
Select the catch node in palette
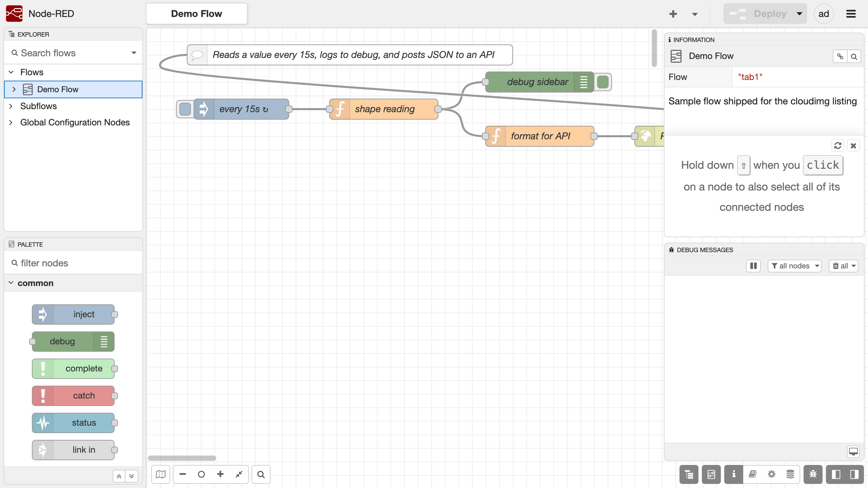(73, 396)
